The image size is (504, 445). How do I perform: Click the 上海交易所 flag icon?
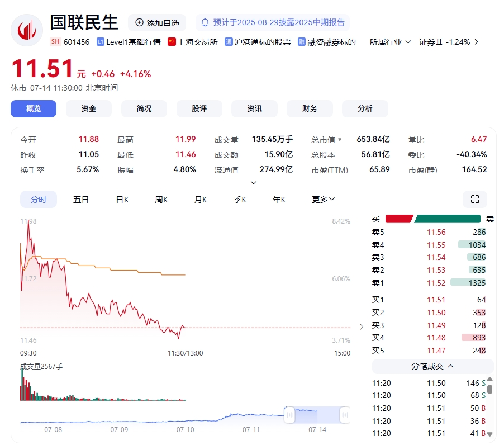click(x=172, y=42)
